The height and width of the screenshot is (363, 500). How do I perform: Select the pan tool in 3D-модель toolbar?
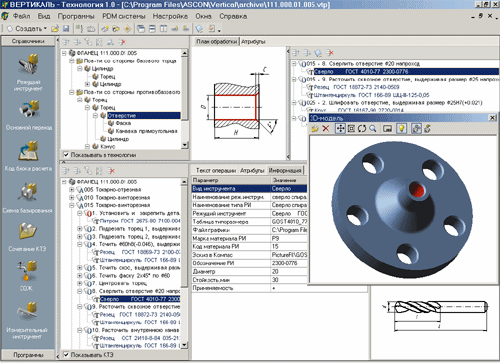tap(340, 128)
